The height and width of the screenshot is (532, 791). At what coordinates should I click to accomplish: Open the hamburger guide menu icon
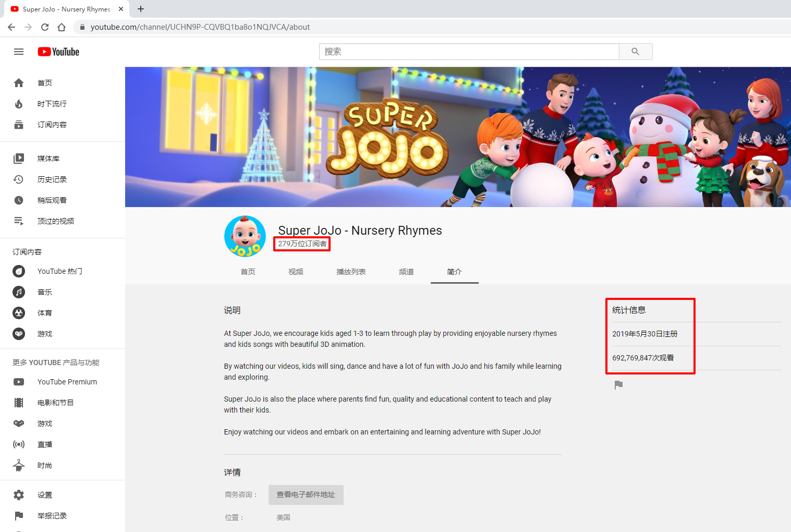pos(19,52)
